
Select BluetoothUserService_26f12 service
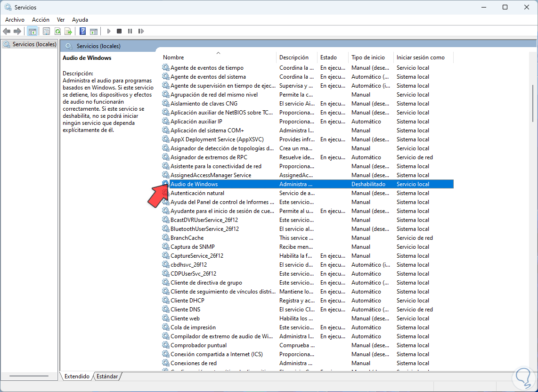308,229
